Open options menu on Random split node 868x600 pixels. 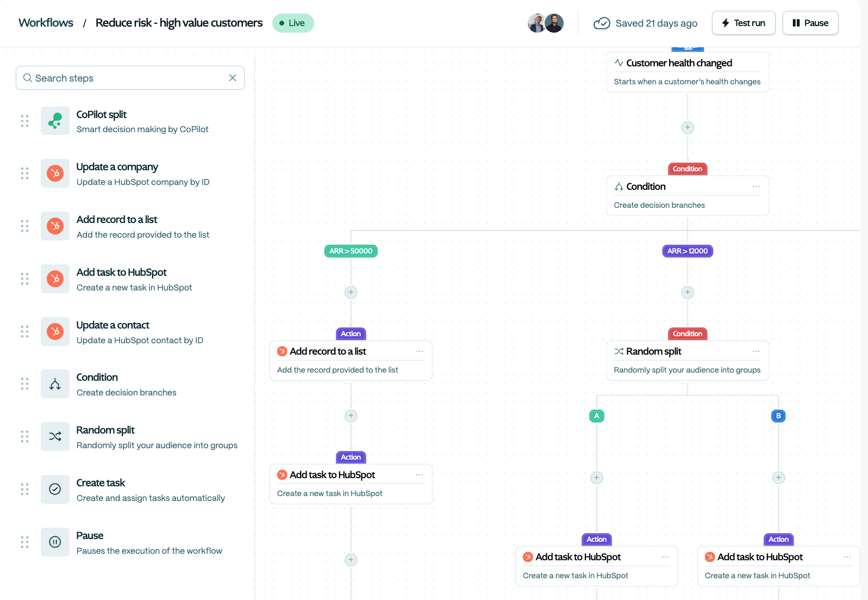(x=756, y=351)
